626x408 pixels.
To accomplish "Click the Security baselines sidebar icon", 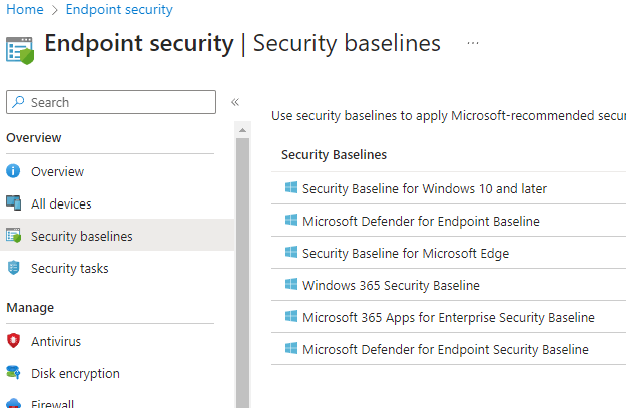I will 14,236.
